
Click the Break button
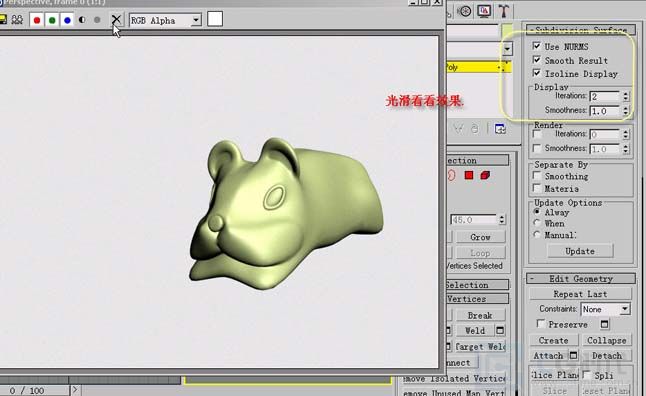[480, 315]
